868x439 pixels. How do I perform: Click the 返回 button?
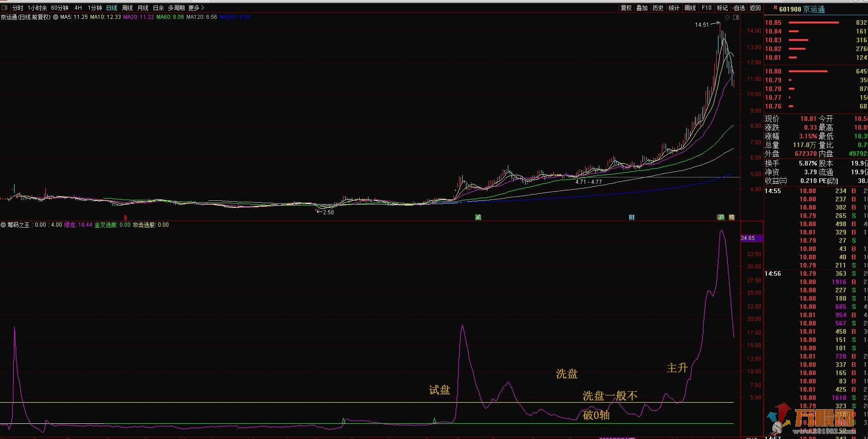[755, 8]
